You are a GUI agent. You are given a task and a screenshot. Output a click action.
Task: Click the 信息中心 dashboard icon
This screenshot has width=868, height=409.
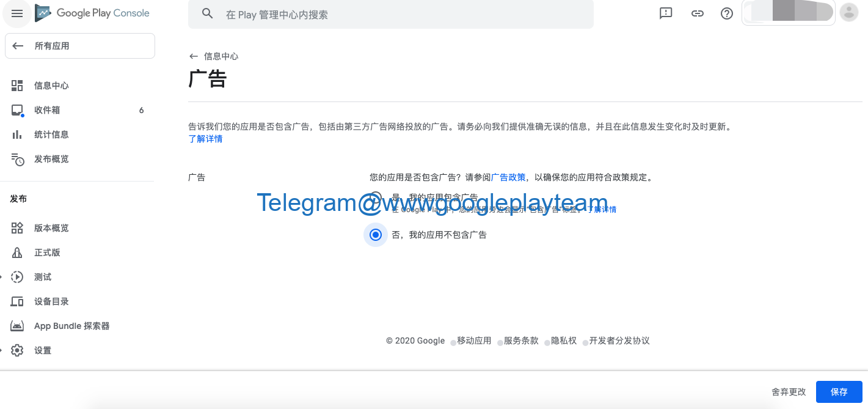17,86
